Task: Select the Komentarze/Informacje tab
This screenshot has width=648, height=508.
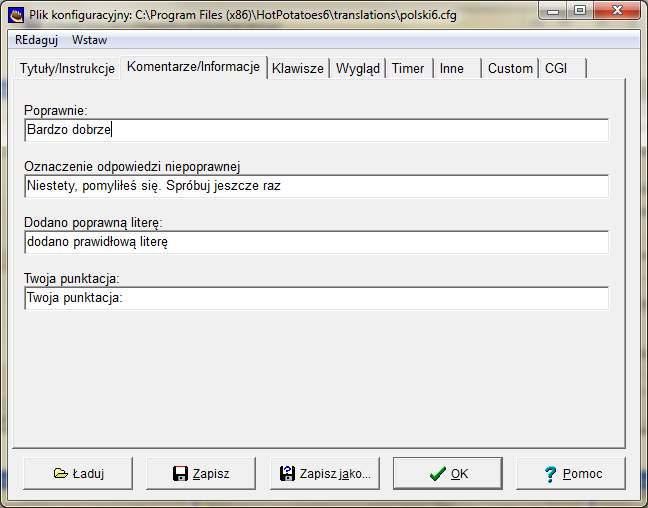Action: 193,67
